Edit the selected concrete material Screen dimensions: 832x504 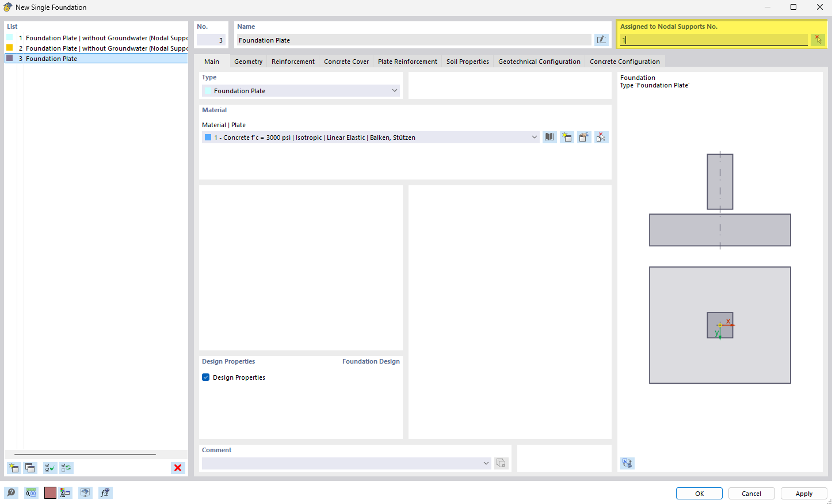[x=584, y=137]
